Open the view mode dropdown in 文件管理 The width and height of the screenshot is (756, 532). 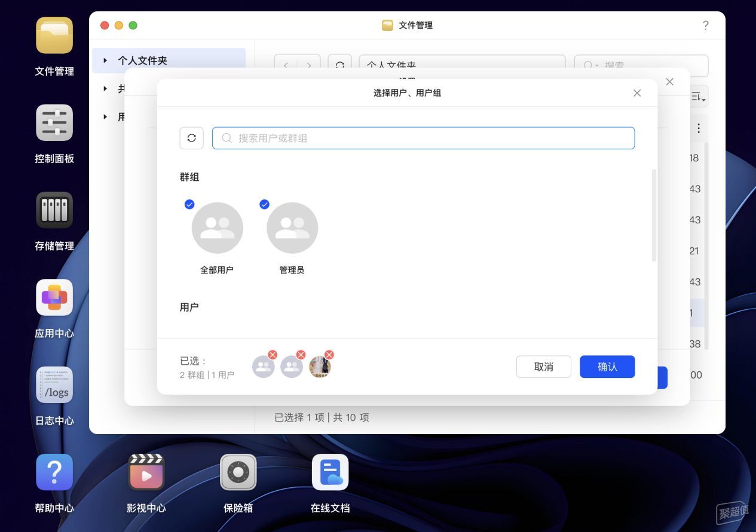(699, 97)
